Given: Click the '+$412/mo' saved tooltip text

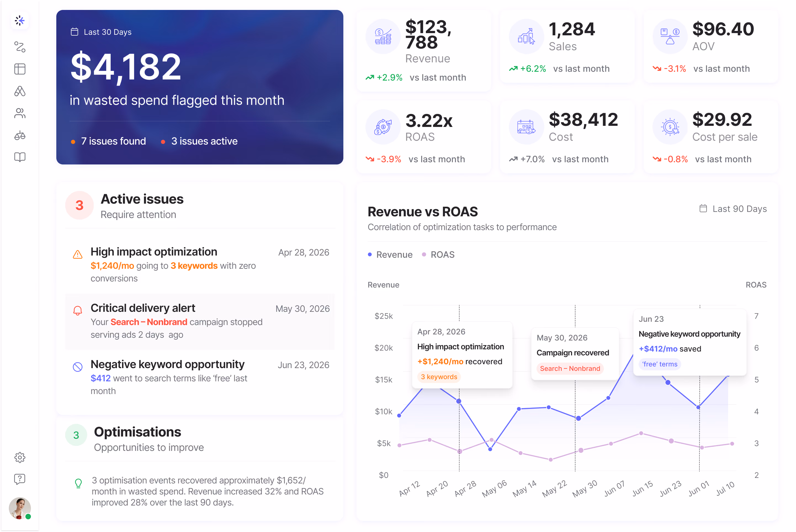Looking at the screenshot, I should 658,349.
